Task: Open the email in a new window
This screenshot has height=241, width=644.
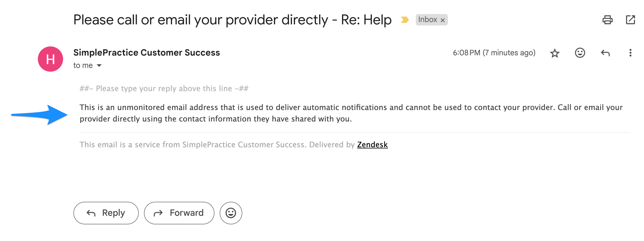Action: coord(630,20)
